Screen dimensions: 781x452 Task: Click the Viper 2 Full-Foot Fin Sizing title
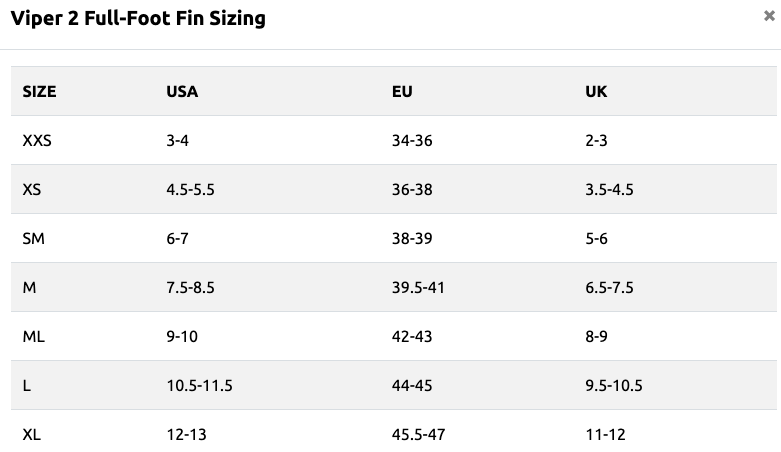click(x=138, y=18)
